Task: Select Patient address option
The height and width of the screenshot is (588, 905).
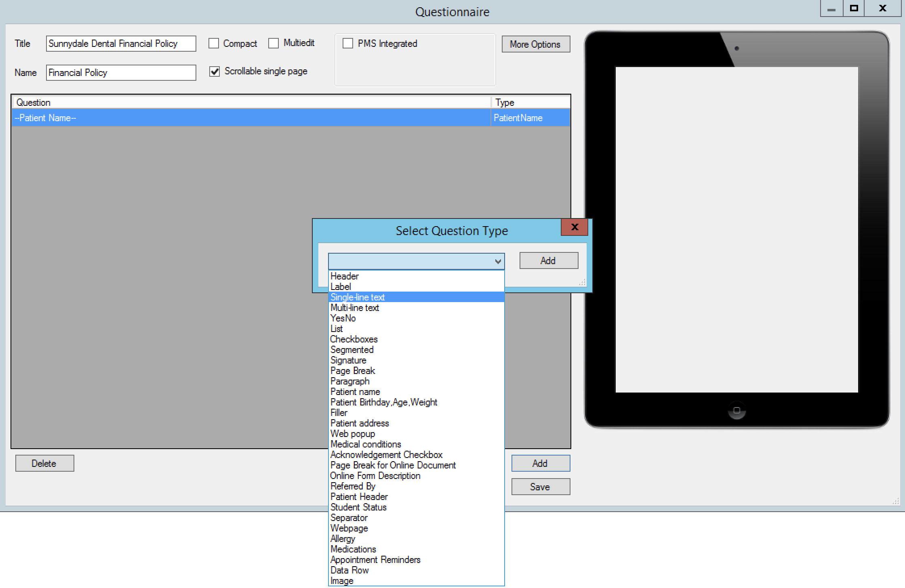Action: [417, 423]
